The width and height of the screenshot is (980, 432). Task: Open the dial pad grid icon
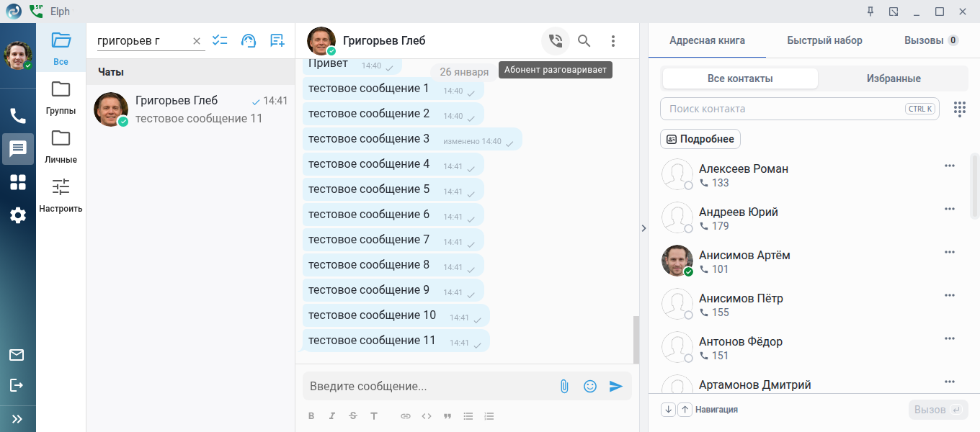959,109
